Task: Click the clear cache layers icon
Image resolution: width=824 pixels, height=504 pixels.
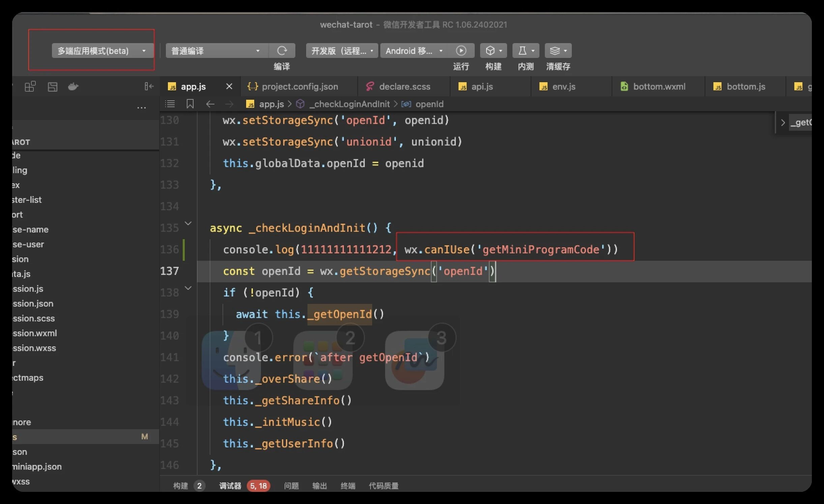Action: coord(555,51)
